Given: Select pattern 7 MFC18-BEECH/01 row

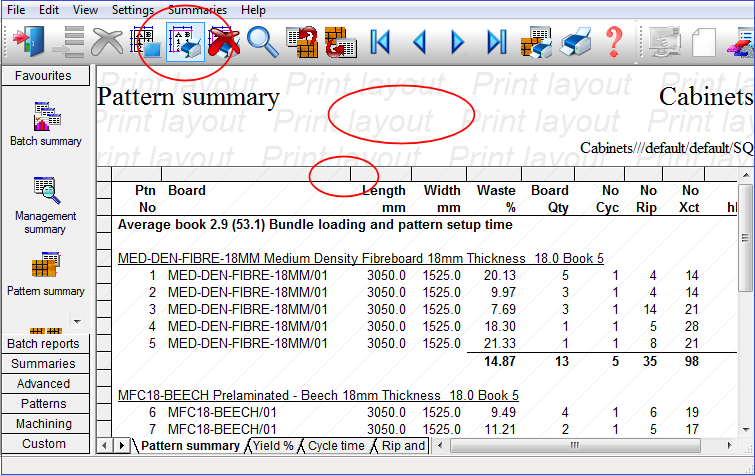Looking at the screenshot, I should coord(417,429).
